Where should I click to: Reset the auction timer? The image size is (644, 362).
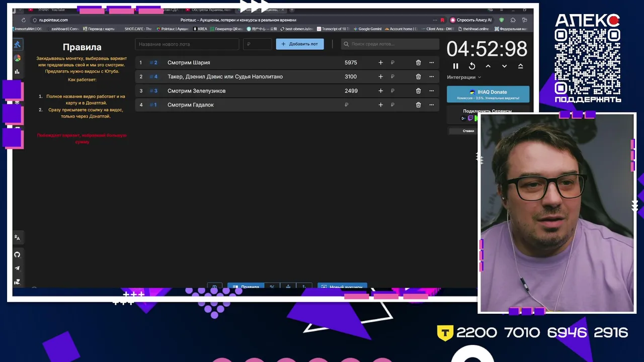pyautogui.click(x=472, y=66)
